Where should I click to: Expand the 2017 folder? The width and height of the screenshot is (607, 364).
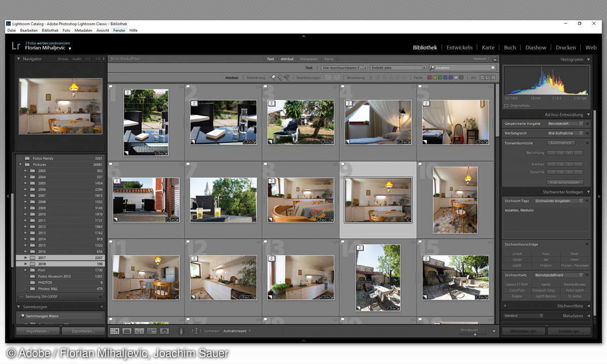point(25,257)
